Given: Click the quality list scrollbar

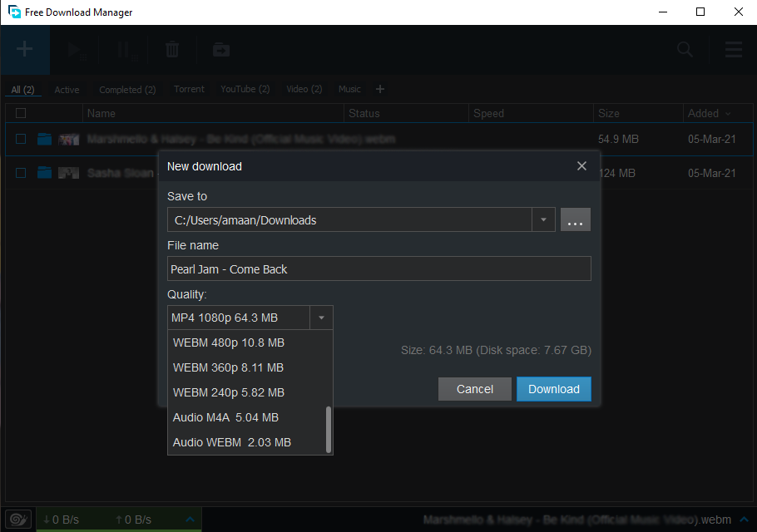Looking at the screenshot, I should point(329,430).
